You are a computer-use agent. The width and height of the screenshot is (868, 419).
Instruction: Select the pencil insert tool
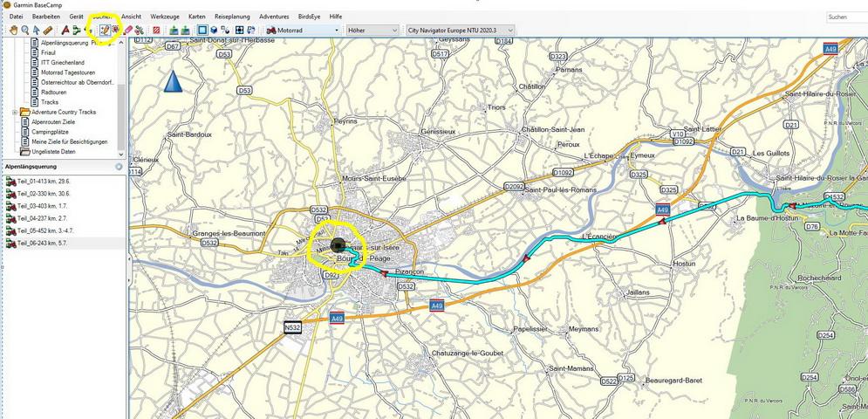point(104,30)
